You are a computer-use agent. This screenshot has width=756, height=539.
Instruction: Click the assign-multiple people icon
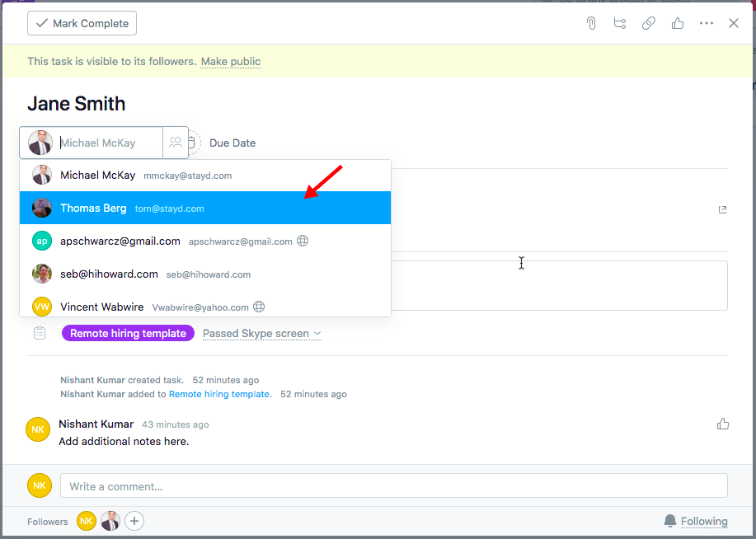176,143
